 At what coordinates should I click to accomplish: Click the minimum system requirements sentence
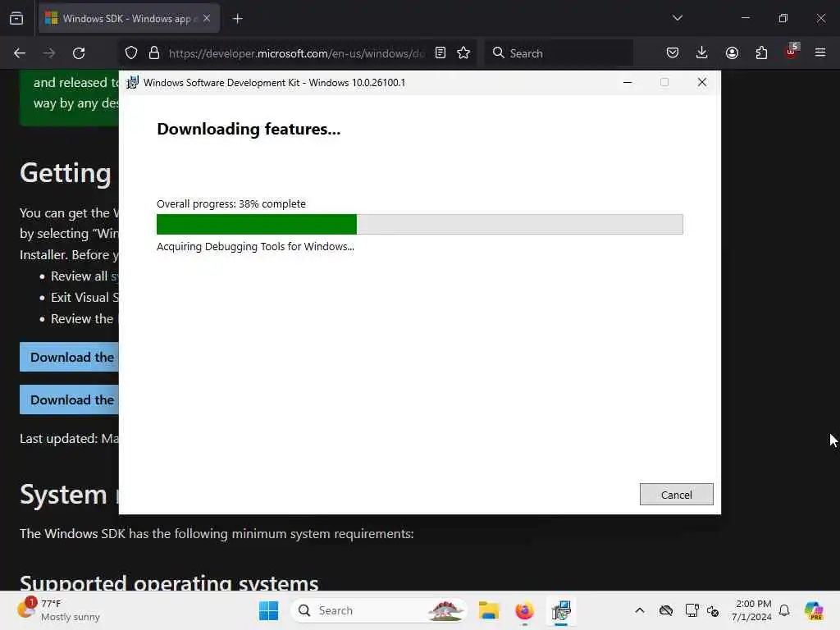(x=217, y=534)
